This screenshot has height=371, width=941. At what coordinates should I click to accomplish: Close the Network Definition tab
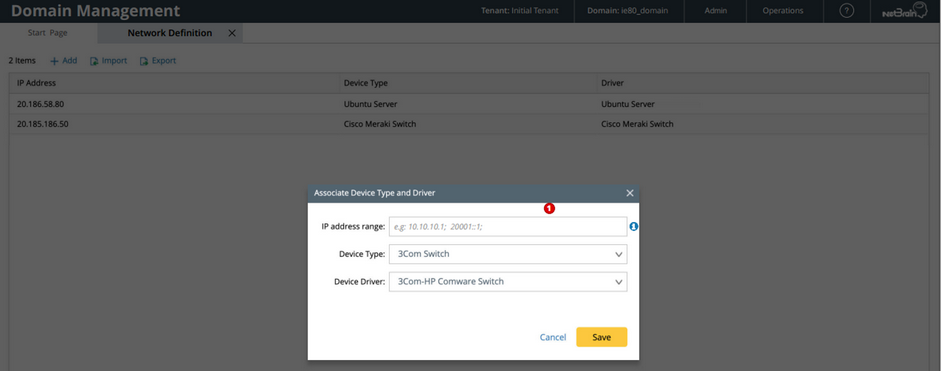[232, 34]
